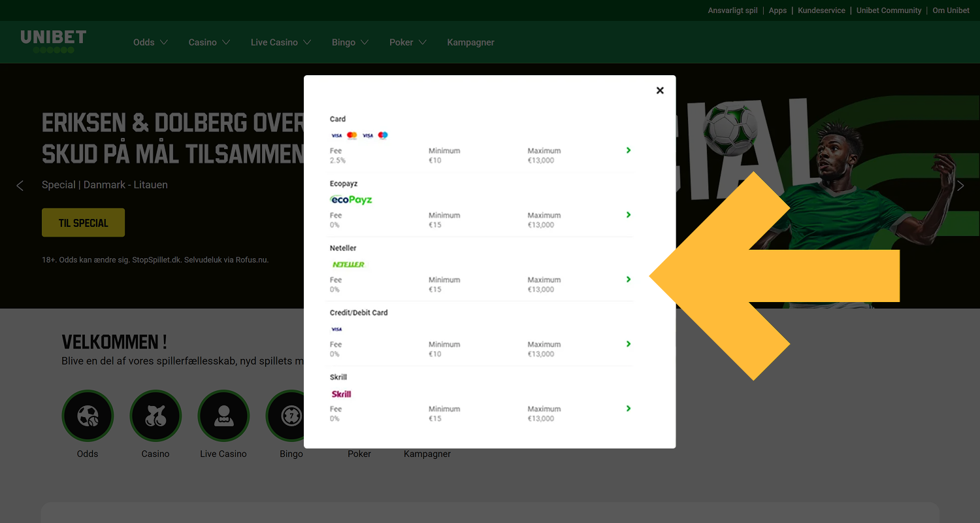Go to next banner slide

[x=960, y=186]
